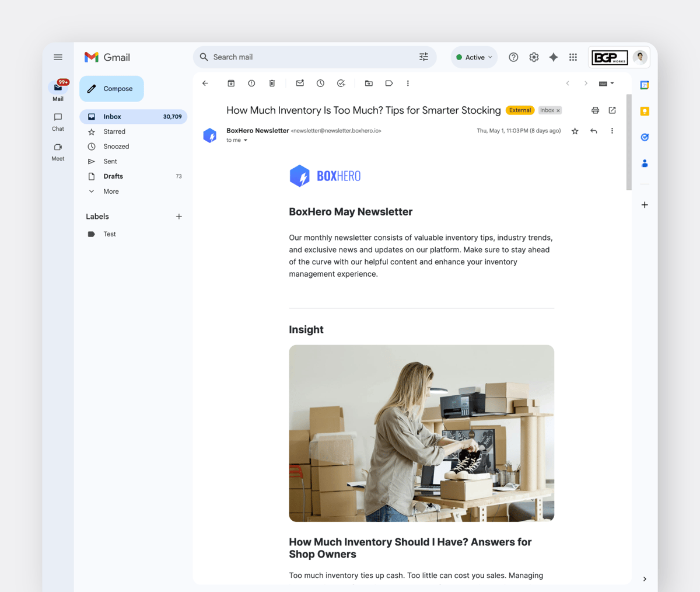Image resolution: width=700 pixels, height=592 pixels.
Task: Open Google Keep side panel
Action: click(645, 111)
